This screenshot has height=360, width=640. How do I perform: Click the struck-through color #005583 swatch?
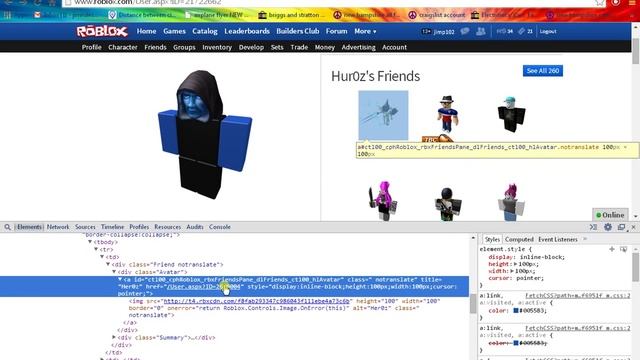516,343
